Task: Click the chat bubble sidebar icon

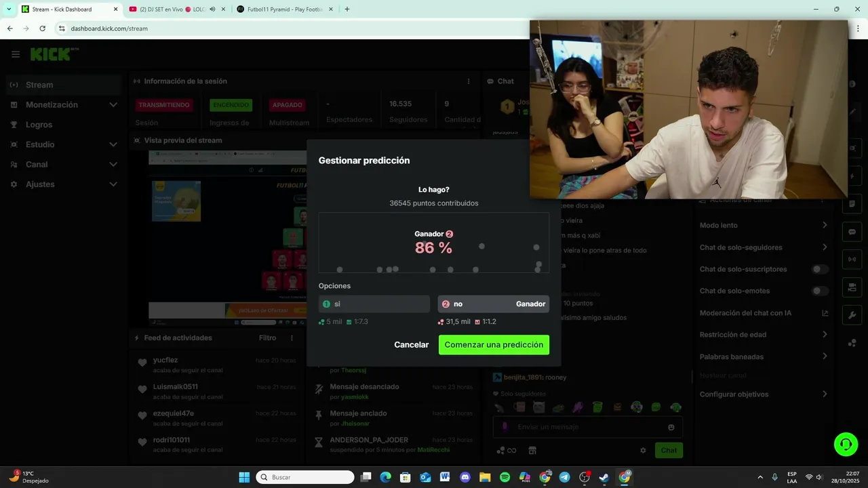Action: (852, 232)
